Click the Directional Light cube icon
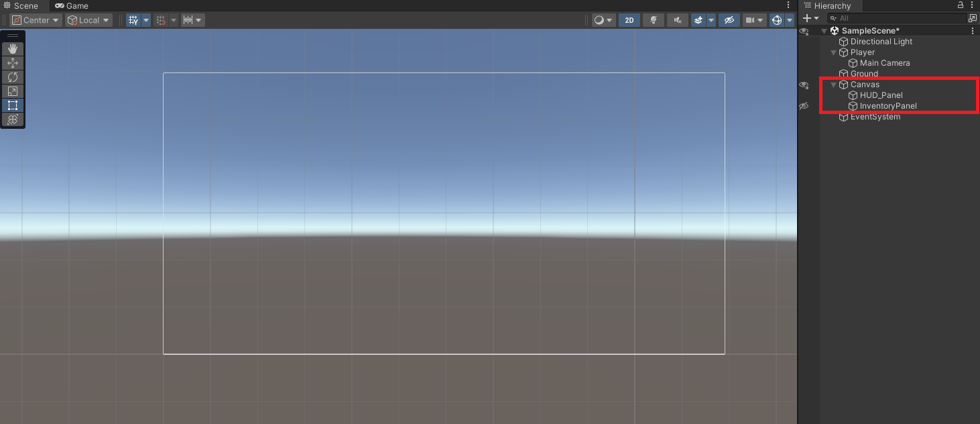 [844, 42]
